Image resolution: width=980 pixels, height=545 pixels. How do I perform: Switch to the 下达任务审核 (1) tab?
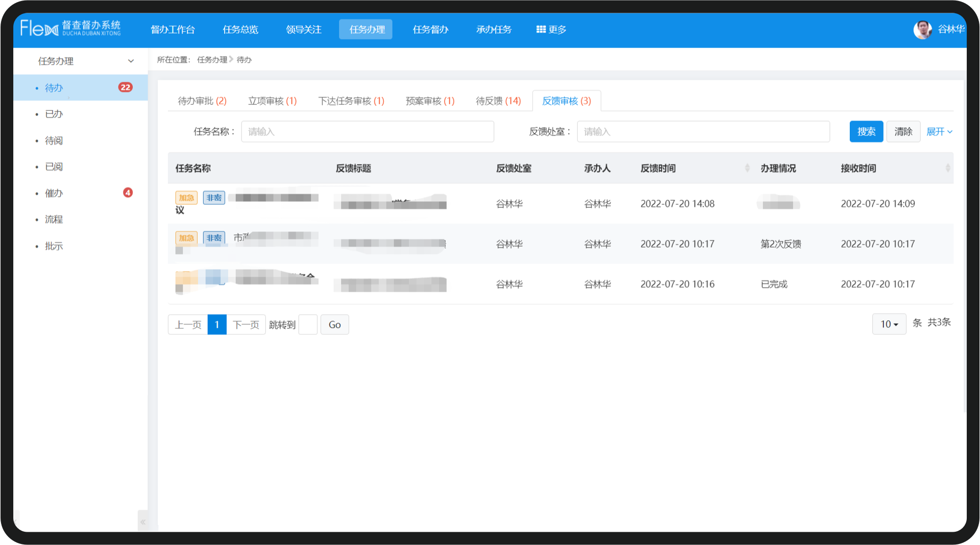point(351,101)
